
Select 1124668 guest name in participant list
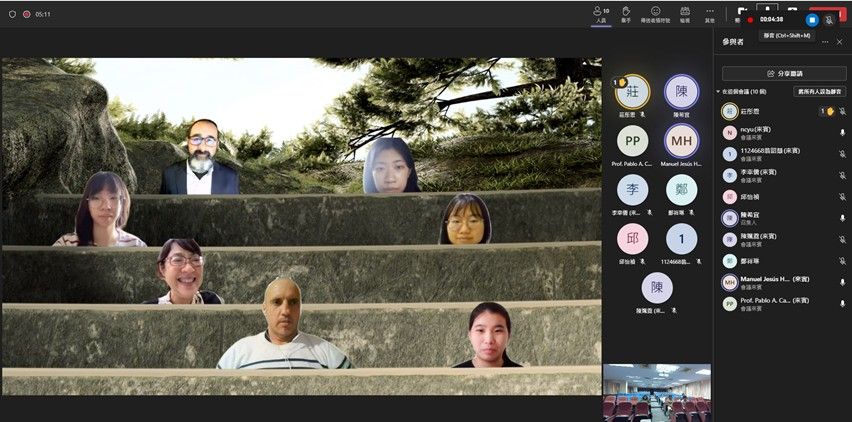pyautogui.click(x=770, y=150)
